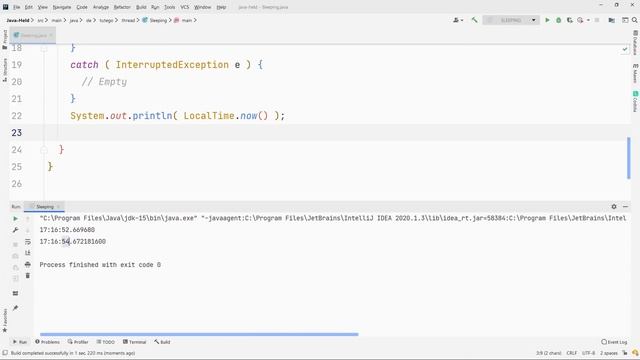Click the notification icon at status bar's right end
640x360 pixels.
635,353
